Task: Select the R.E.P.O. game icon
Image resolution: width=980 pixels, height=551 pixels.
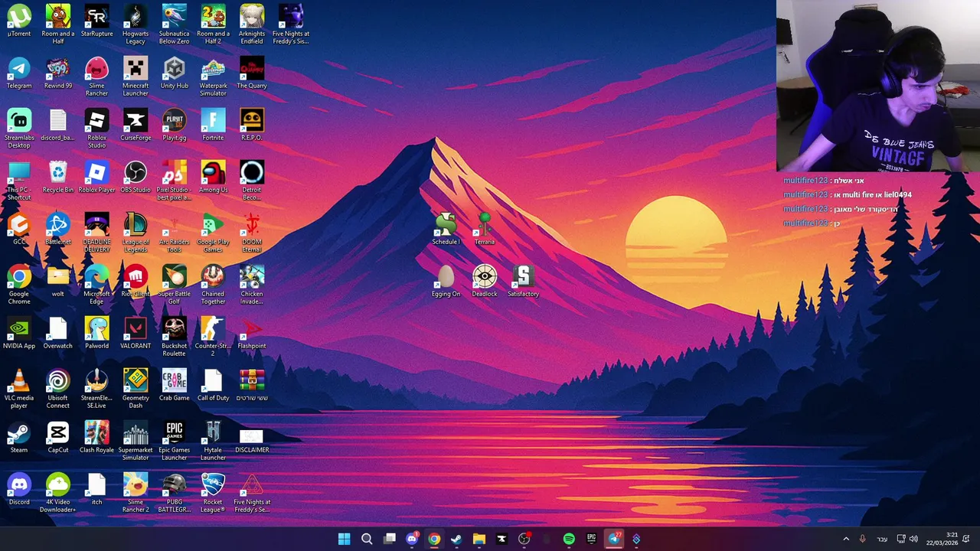Action: tap(252, 126)
